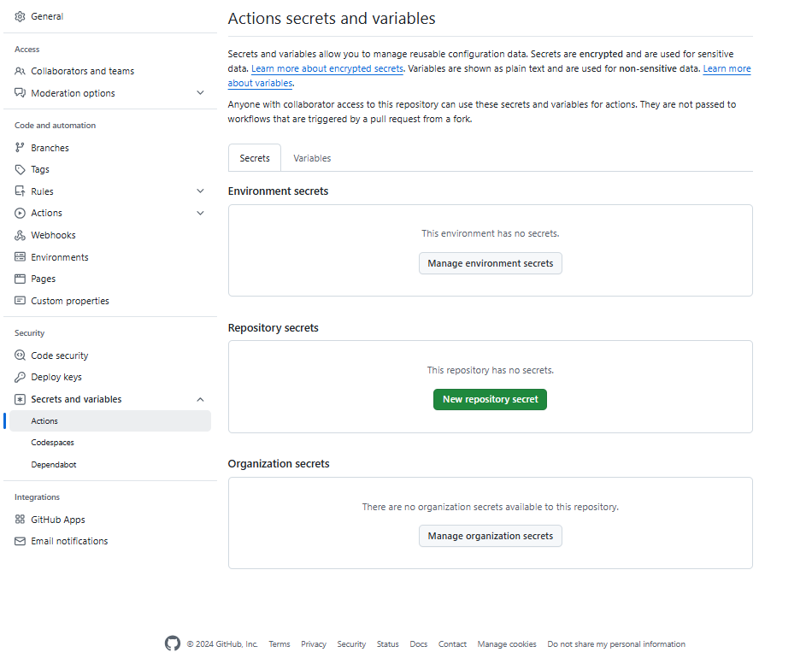Click the Repository secrets heading

click(273, 328)
